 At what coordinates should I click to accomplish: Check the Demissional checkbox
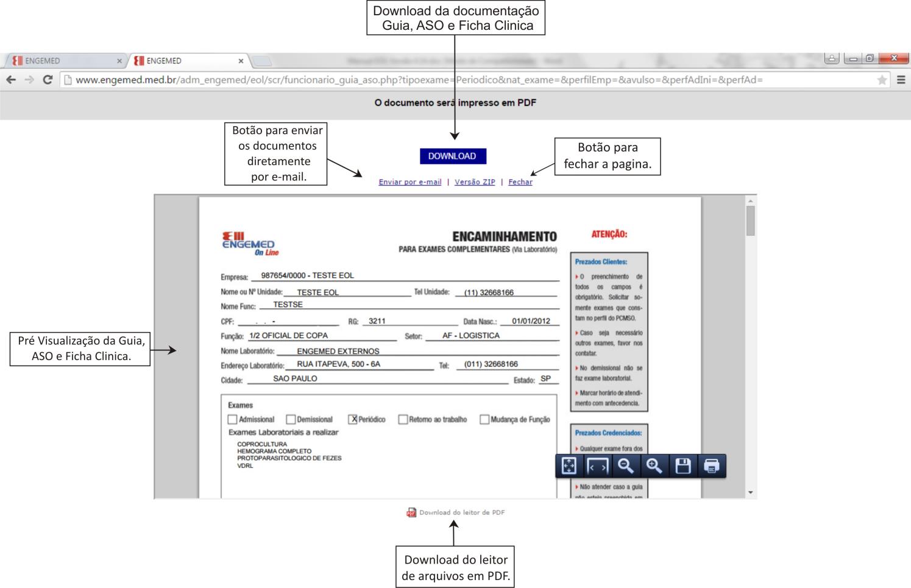tap(291, 419)
